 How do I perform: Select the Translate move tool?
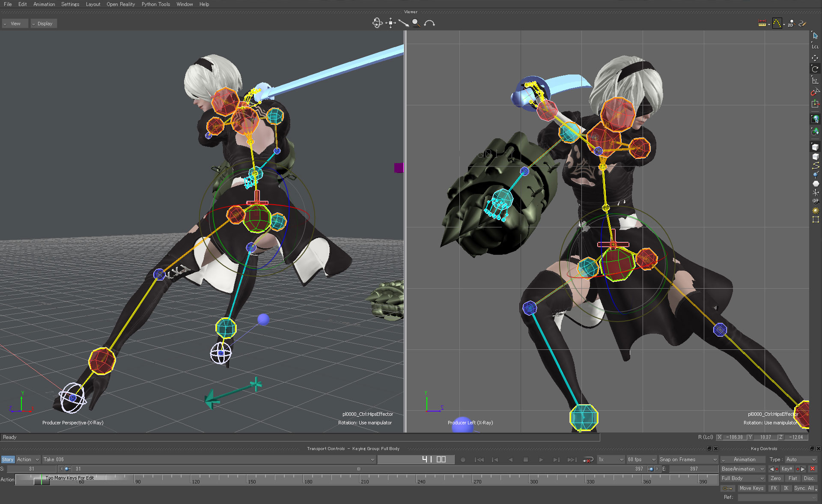click(x=815, y=58)
